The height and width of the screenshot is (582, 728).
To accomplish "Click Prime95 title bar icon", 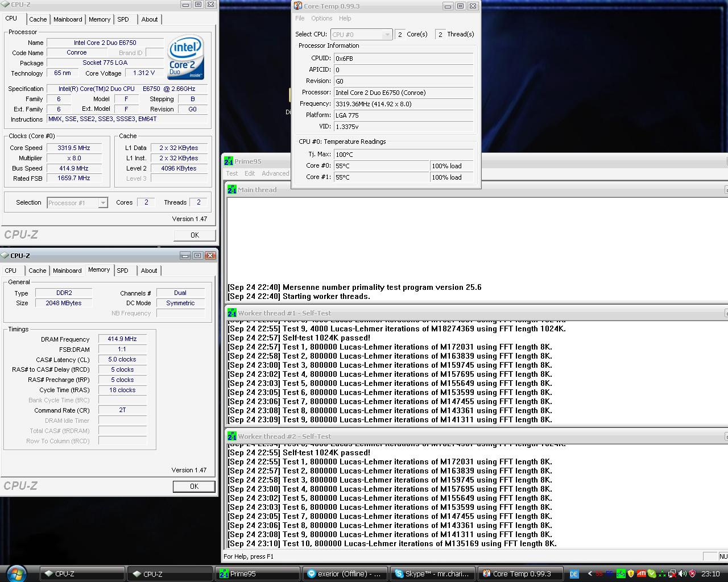I will pos(229,161).
